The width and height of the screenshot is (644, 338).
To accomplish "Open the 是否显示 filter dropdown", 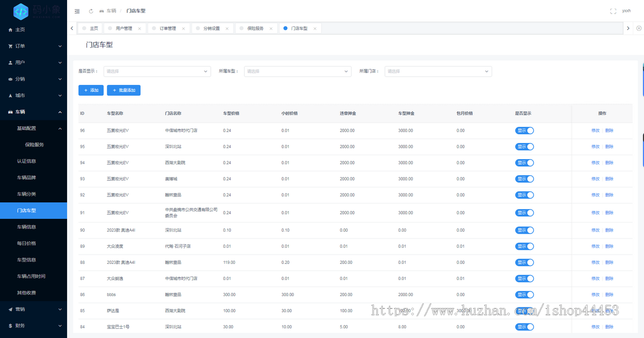I will point(157,71).
